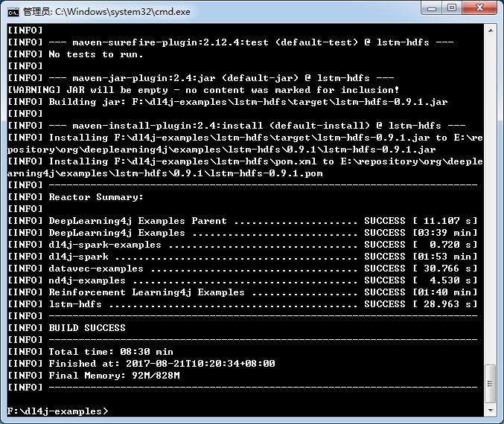Viewport: 504px width, 424px height.
Task: Click the maven-surefire-plugin:2.12.4:test line
Action: tap(231, 42)
